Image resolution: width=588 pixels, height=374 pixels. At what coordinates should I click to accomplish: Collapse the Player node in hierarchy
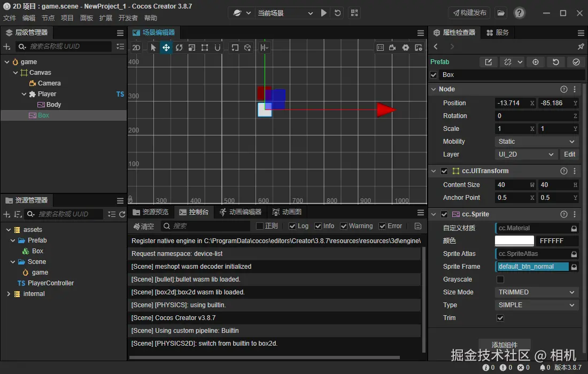point(24,94)
